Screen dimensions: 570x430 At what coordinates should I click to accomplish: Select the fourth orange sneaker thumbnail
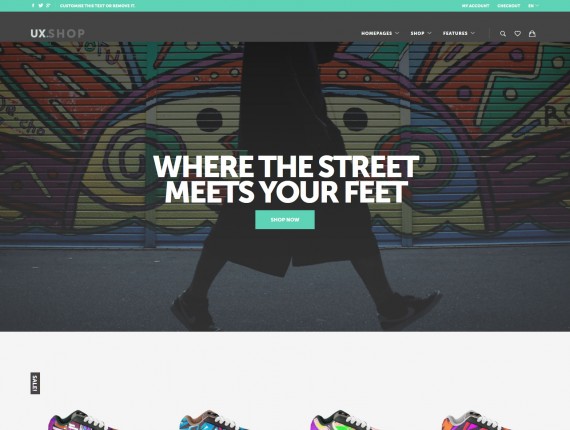point(476,420)
